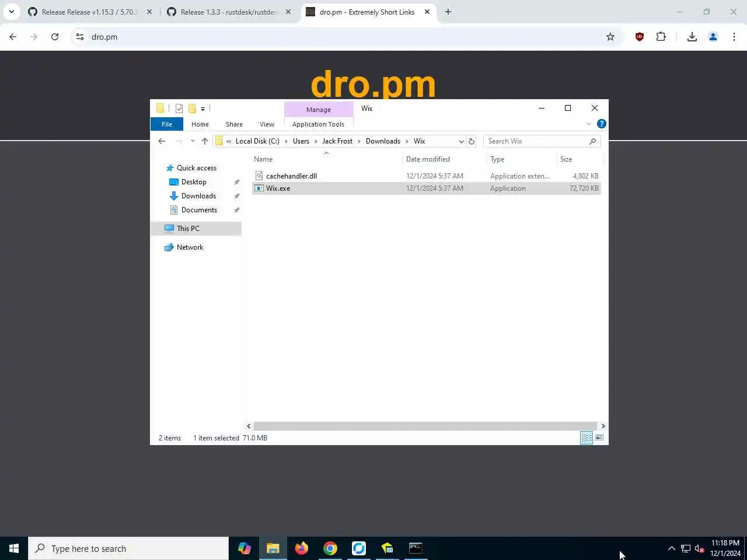747x560 pixels.
Task: Open a new Chrome tab
Action: pyautogui.click(x=448, y=12)
